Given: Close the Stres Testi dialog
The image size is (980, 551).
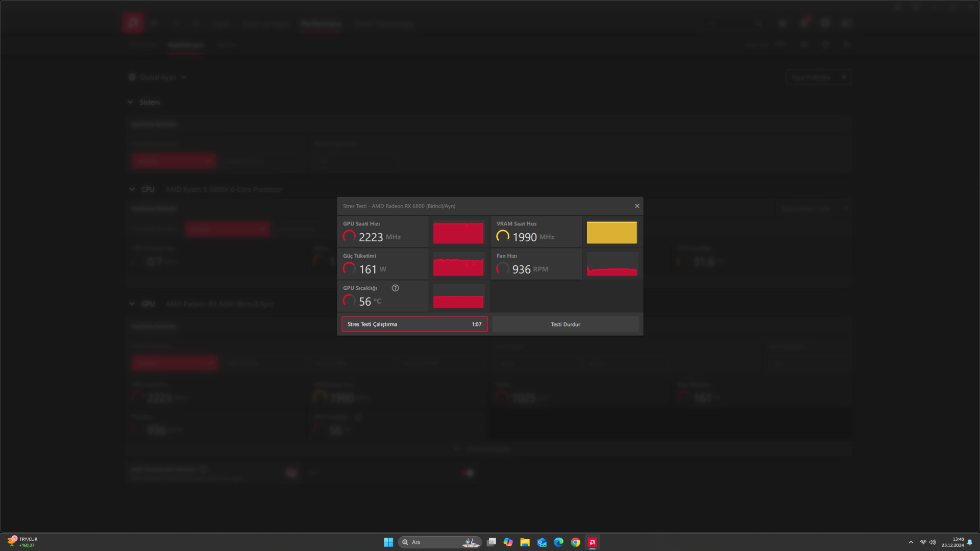Looking at the screenshot, I should (637, 206).
